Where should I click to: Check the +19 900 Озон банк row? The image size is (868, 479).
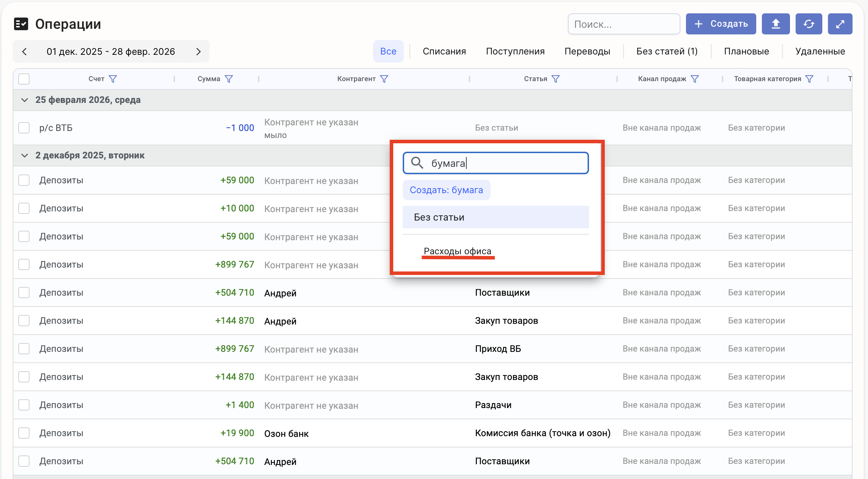pyautogui.click(x=24, y=433)
